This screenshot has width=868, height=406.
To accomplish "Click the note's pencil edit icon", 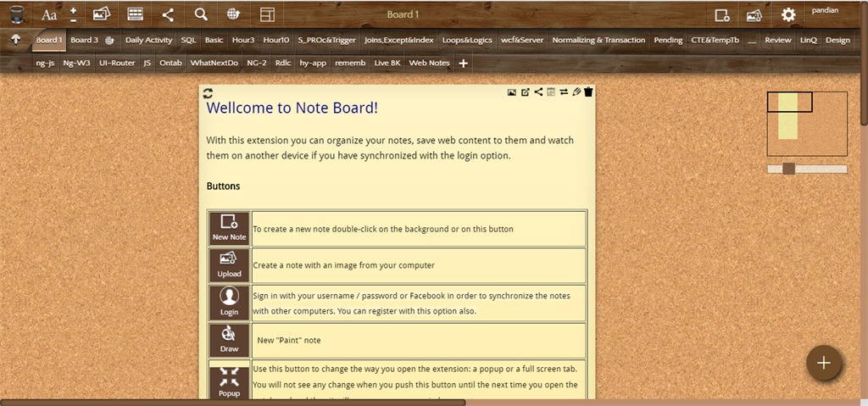I will pos(576,92).
